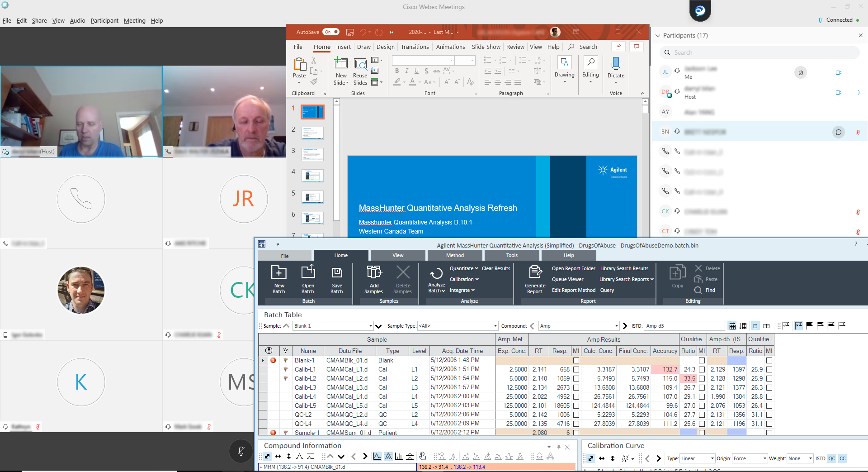868x472 pixels.
Task: Check MI box for QC-L2 row
Action: (576, 415)
